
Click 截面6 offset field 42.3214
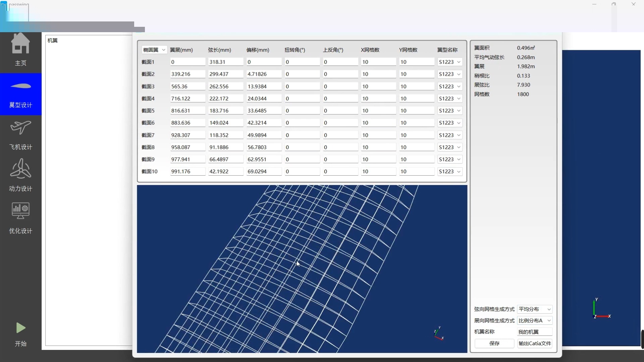point(264,123)
